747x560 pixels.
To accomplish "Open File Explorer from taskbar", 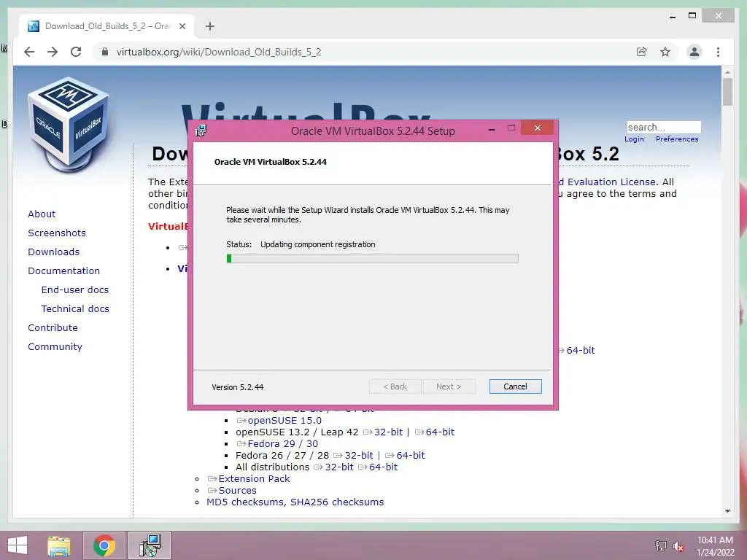I will [59, 545].
